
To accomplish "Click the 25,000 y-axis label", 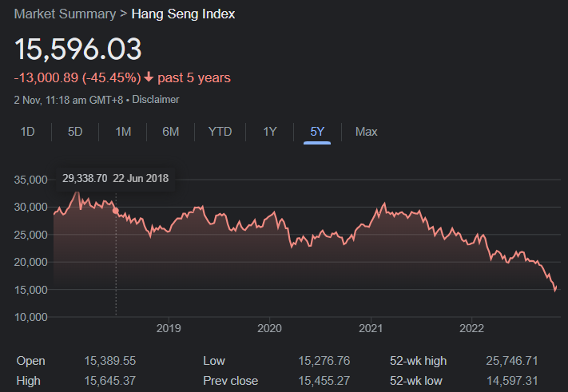I will point(31,235).
